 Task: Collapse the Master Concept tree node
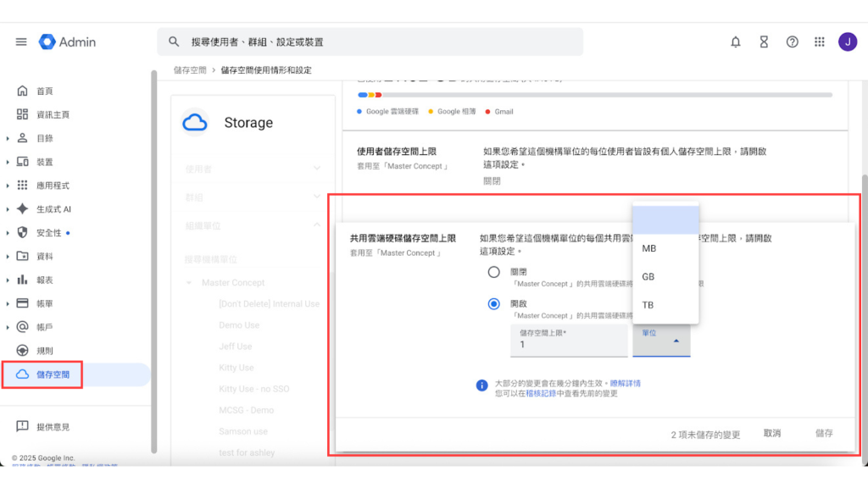point(189,283)
